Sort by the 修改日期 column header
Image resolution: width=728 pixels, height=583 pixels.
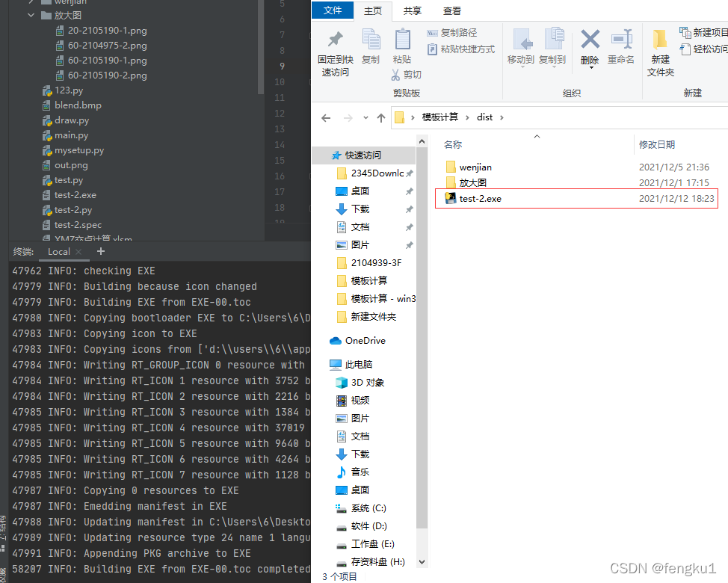656,144
